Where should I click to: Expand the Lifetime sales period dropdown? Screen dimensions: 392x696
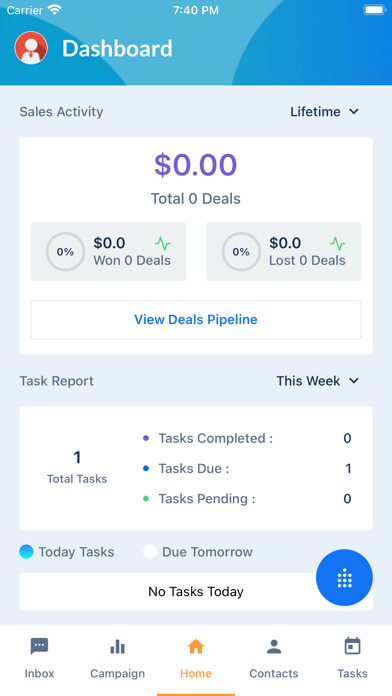[324, 111]
